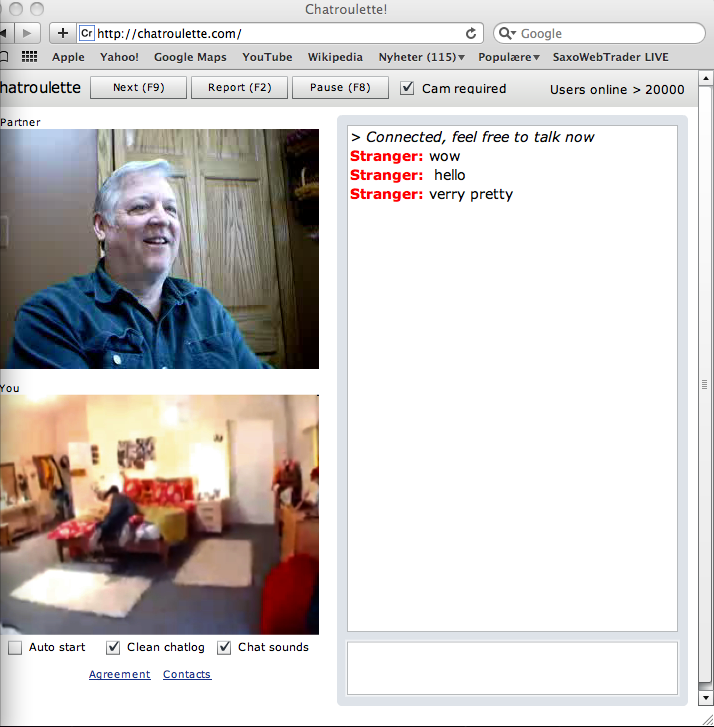The height and width of the screenshot is (727, 714).
Task: Click the Pause (F8) button
Action: (340, 88)
